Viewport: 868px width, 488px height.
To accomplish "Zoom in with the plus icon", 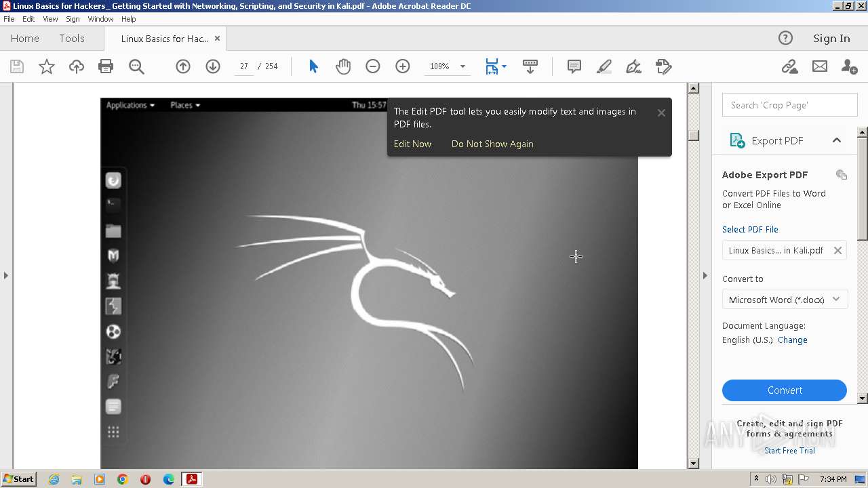I will coord(403,66).
